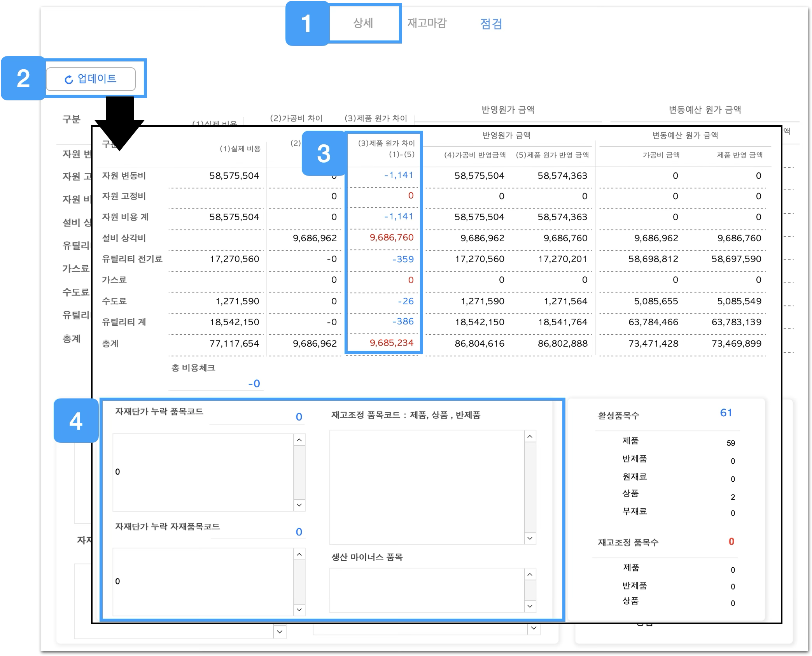Click the refresh icon on the 업데이트 button
The image size is (812, 656).
click(69, 80)
